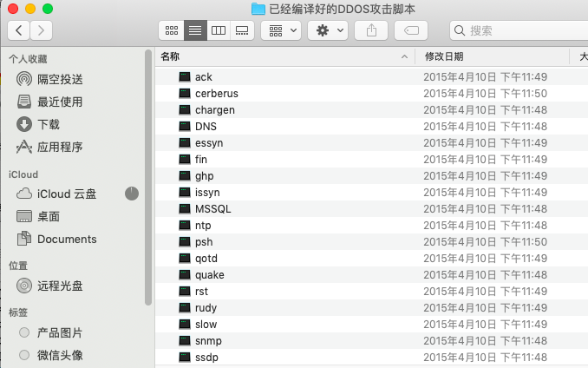Select the file named ssdp
Viewport: 588px width, 368px height.
point(206,358)
